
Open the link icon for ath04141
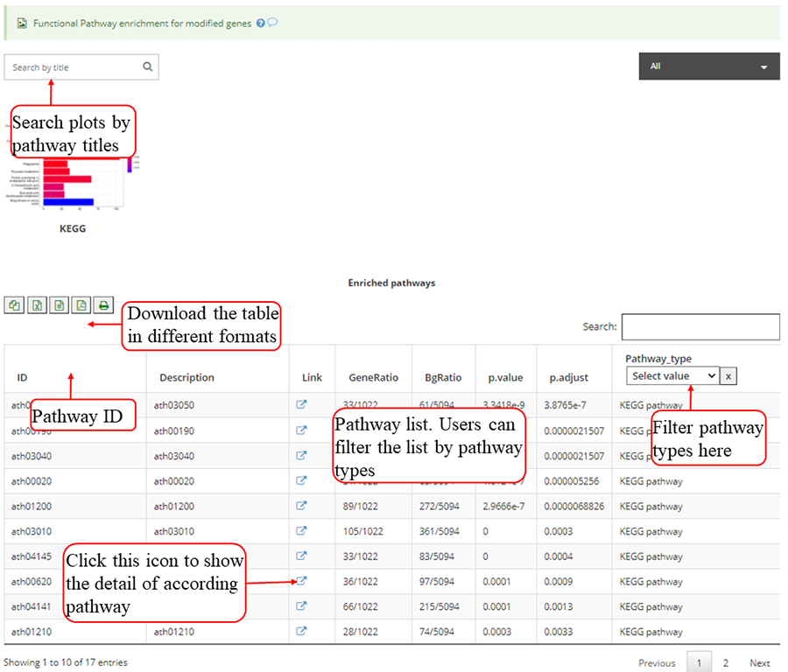click(x=302, y=606)
